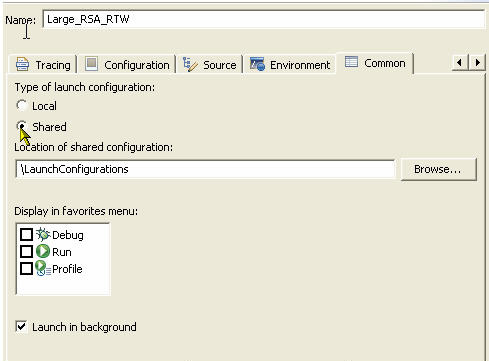
Task: Click 'Location of shared configuration:' label
Action: tap(94, 147)
